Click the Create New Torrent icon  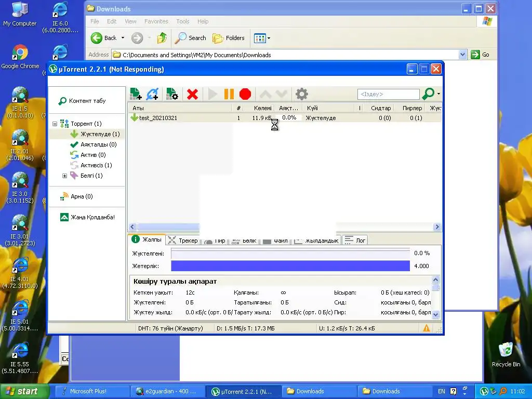point(172,94)
